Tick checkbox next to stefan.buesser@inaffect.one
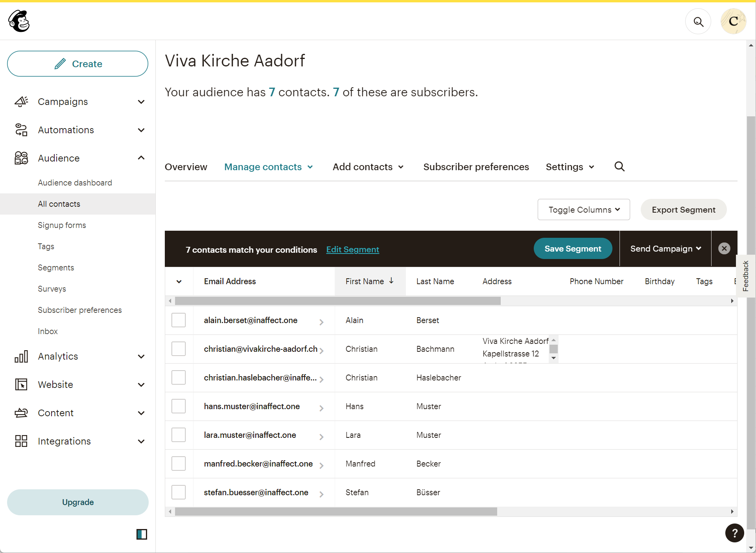The height and width of the screenshot is (553, 756). (179, 492)
